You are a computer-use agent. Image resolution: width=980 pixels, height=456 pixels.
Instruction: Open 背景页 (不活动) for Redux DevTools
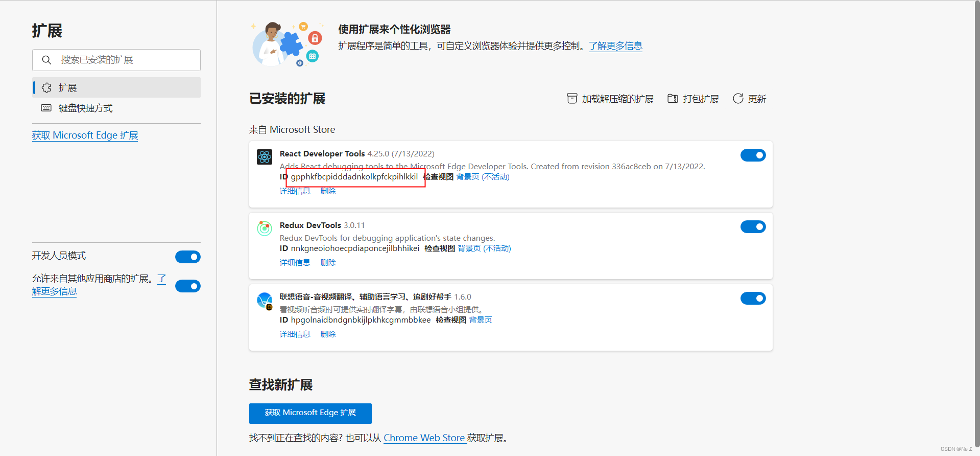coord(484,248)
